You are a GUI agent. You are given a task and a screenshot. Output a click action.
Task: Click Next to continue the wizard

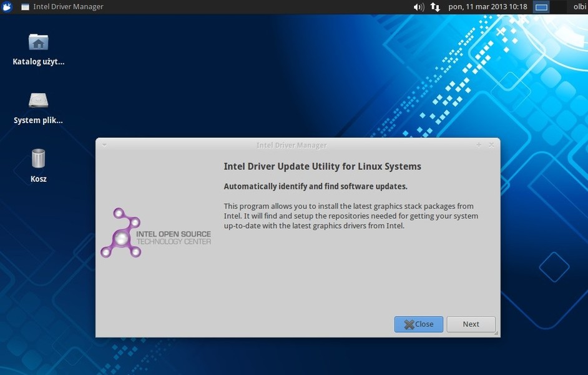[x=471, y=324]
